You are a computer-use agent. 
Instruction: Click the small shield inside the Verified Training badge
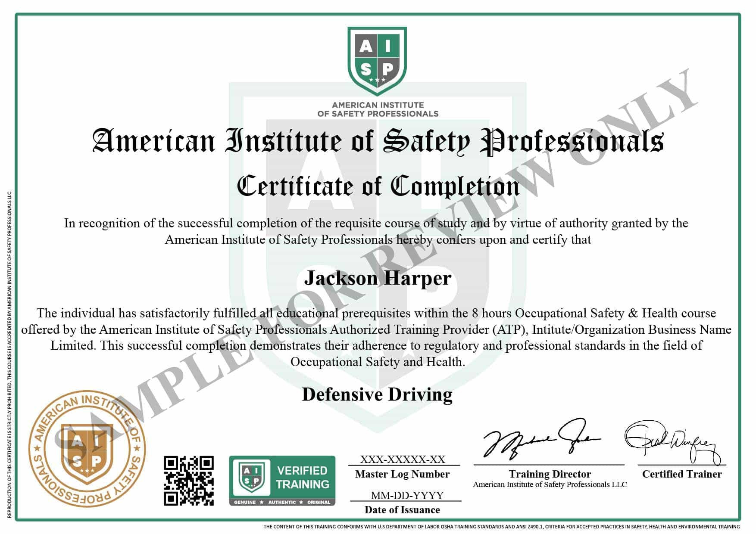coord(251,478)
